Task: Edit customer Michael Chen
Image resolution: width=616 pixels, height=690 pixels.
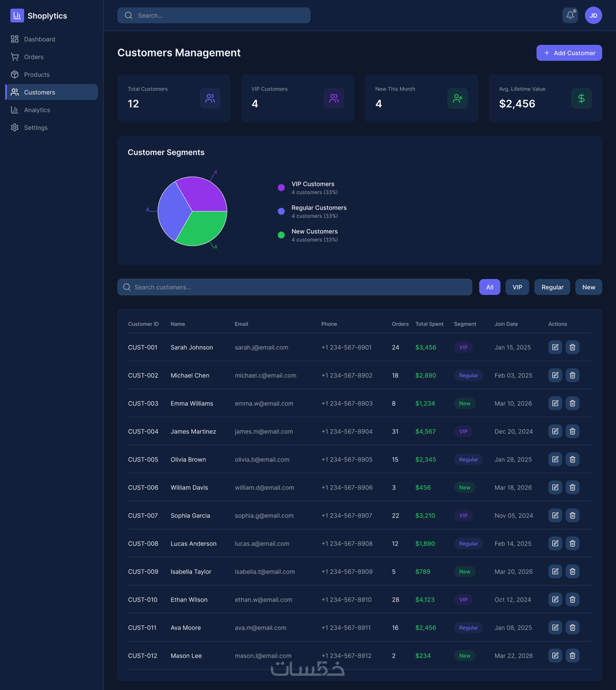Action: pyautogui.click(x=555, y=375)
